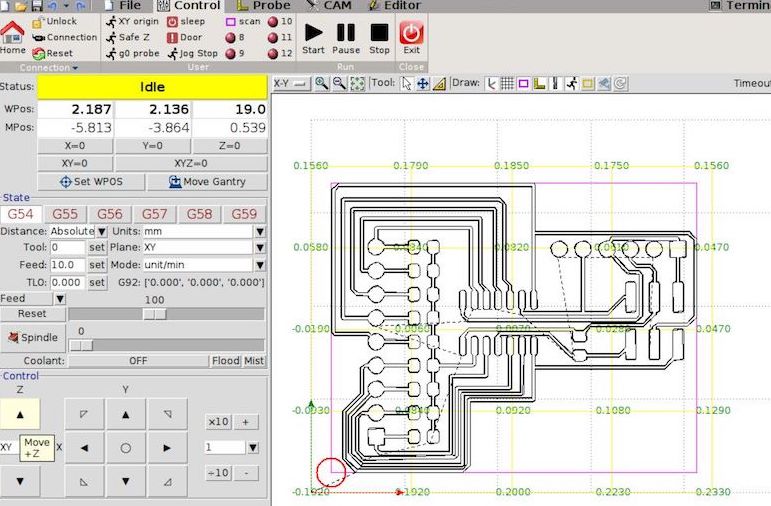Click user button 11
The height and width of the screenshot is (506, 771).
coord(280,37)
